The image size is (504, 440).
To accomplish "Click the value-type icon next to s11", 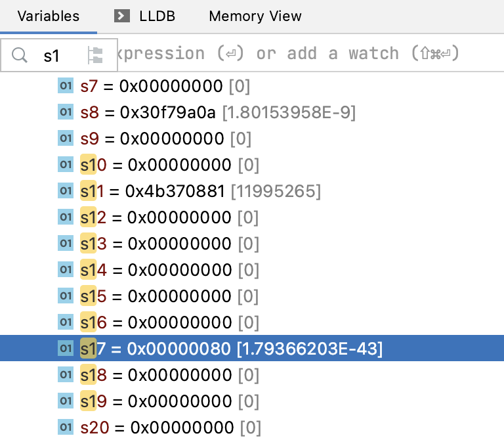I will [x=65, y=191].
